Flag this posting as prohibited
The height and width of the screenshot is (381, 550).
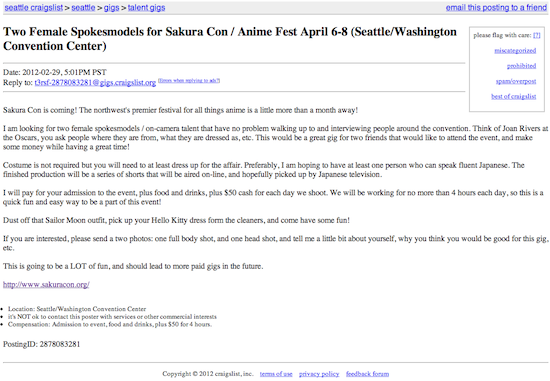click(x=521, y=66)
